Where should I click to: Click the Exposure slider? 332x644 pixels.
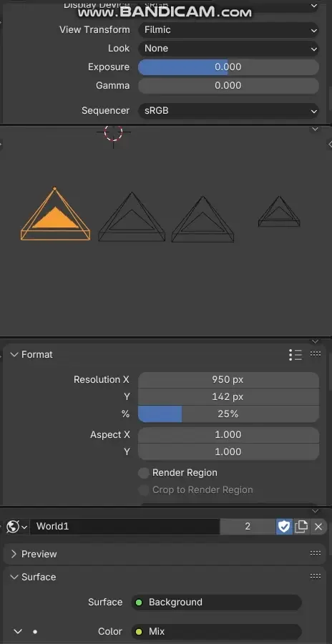point(228,67)
